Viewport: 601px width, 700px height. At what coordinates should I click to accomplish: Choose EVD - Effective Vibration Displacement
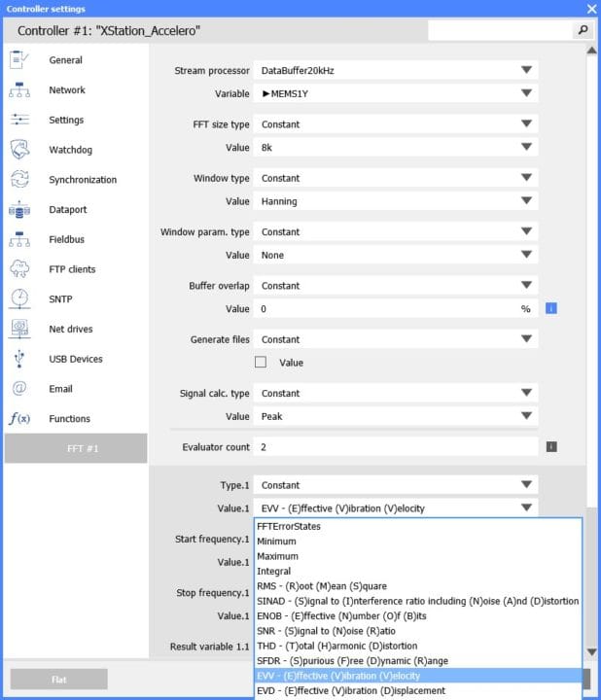418,690
